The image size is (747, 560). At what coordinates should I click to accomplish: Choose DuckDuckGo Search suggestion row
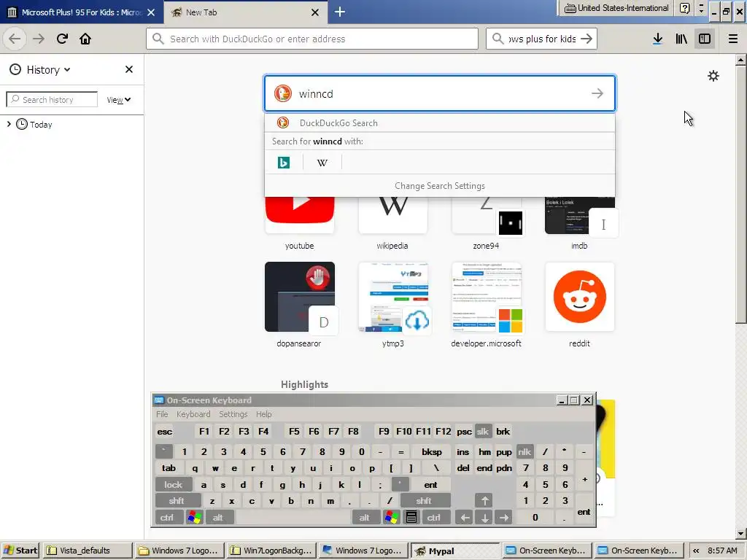(440, 122)
